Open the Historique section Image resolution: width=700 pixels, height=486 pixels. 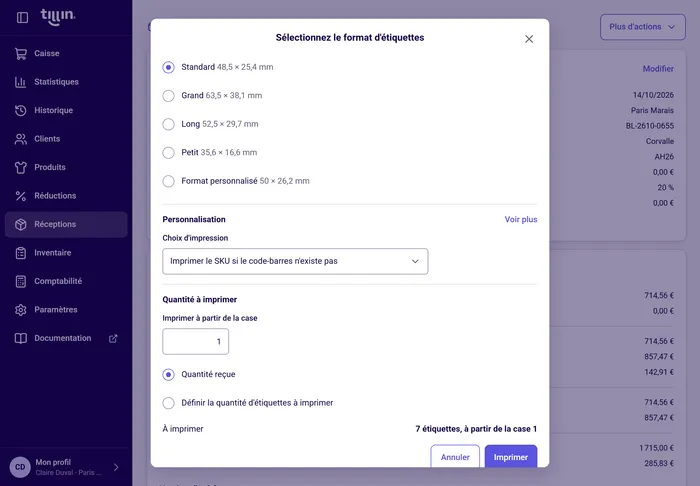(x=66, y=110)
